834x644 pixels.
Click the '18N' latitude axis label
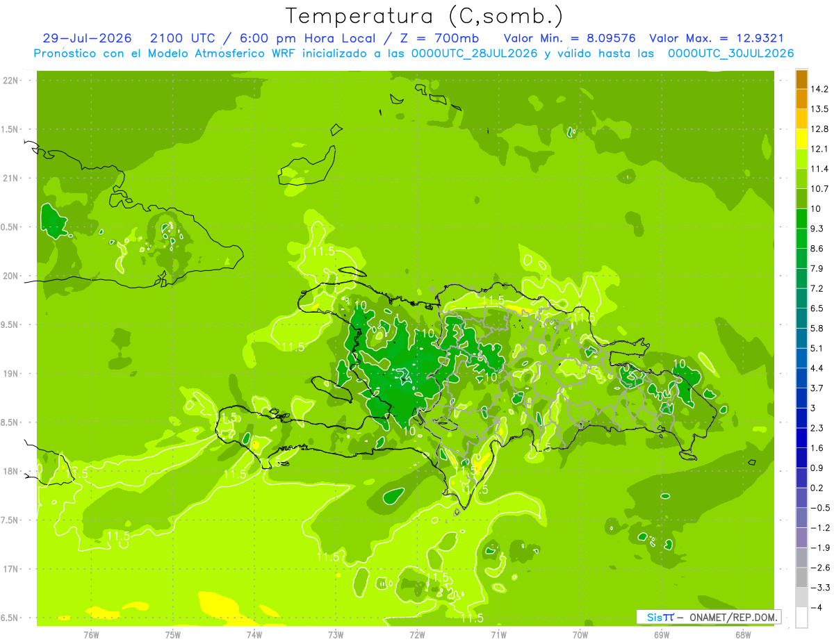(x=11, y=472)
